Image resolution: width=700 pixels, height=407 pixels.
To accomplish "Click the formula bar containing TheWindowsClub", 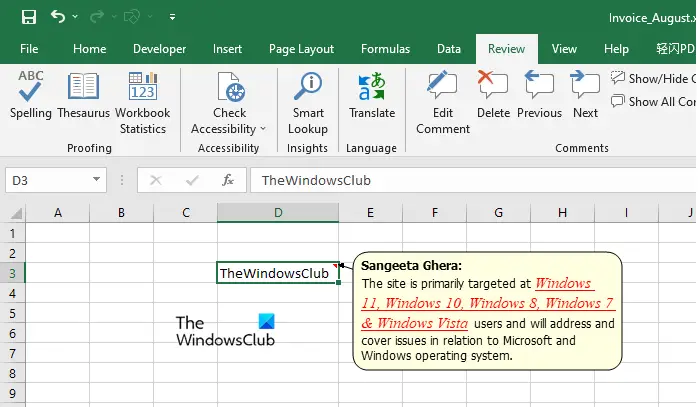I will pos(473,180).
